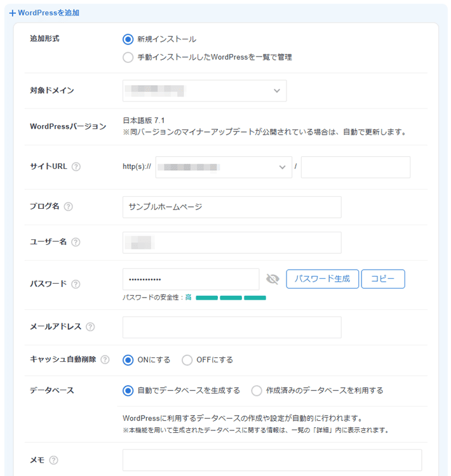Screen dimensions: 451x476
Task: Open help icon next to メモ
Action: (x=53, y=460)
